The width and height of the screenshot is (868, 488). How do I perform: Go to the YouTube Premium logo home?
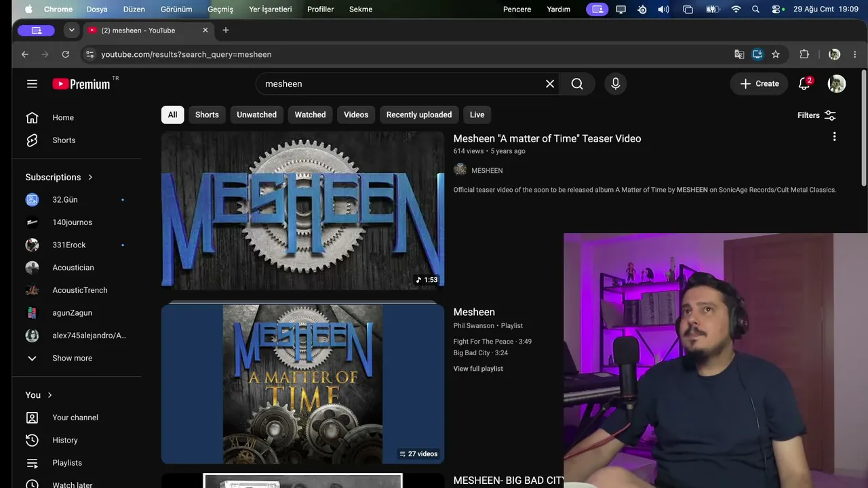[x=81, y=84]
